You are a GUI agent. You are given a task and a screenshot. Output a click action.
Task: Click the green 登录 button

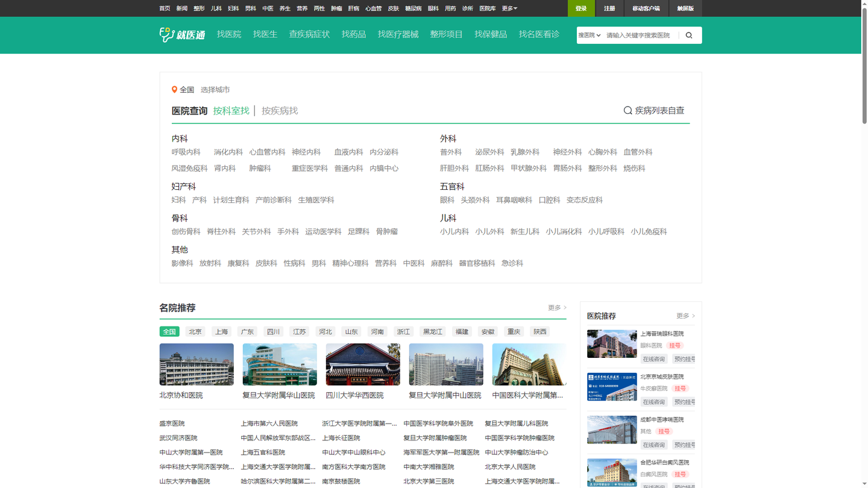coord(581,8)
